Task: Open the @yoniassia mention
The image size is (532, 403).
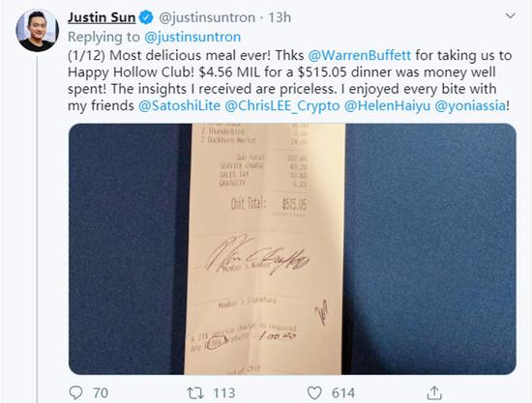Action: click(x=470, y=105)
